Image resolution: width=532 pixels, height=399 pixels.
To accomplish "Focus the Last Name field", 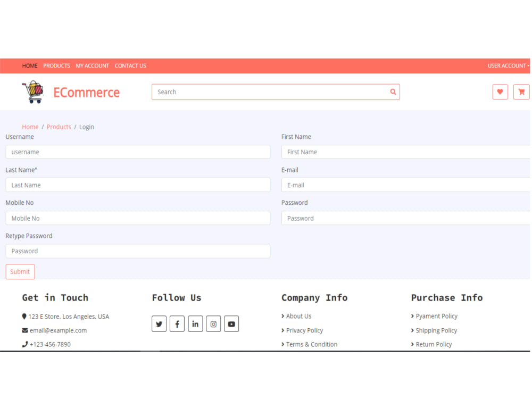I will click(x=138, y=185).
